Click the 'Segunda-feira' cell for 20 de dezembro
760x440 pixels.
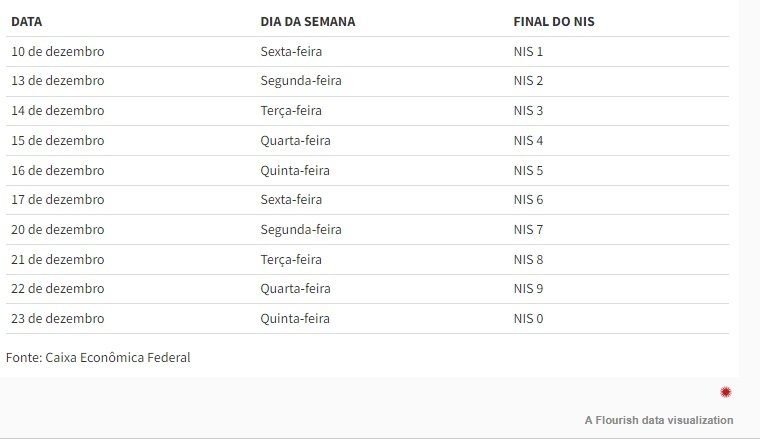click(x=300, y=230)
